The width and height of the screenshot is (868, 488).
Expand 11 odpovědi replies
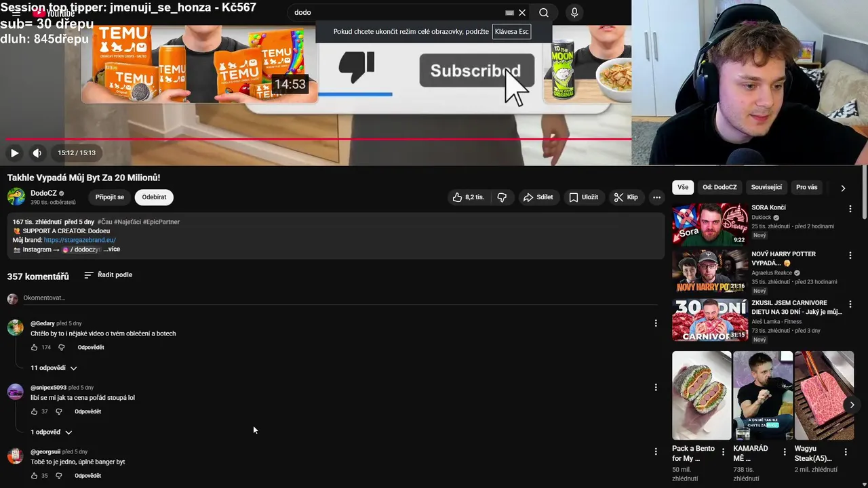(x=54, y=368)
